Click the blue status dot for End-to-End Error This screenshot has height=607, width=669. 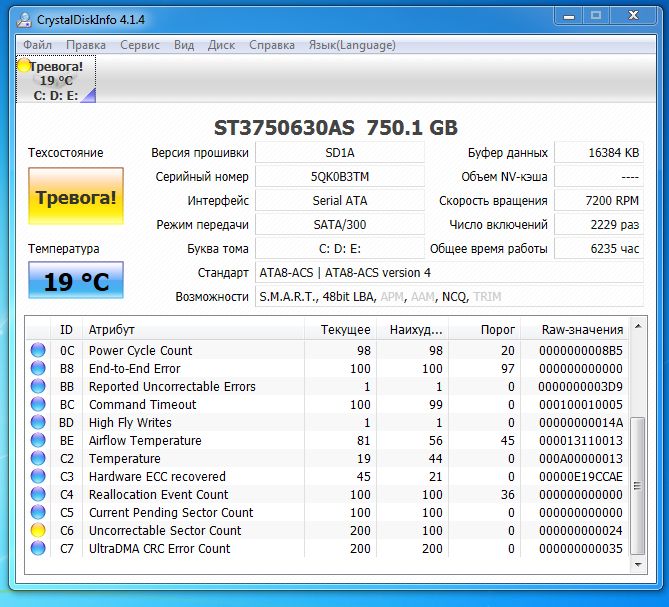(38, 368)
